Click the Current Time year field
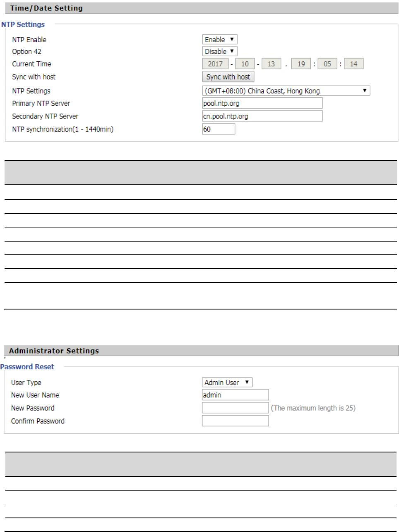Image resolution: width=399 pixels, height=532 pixels. [215, 64]
